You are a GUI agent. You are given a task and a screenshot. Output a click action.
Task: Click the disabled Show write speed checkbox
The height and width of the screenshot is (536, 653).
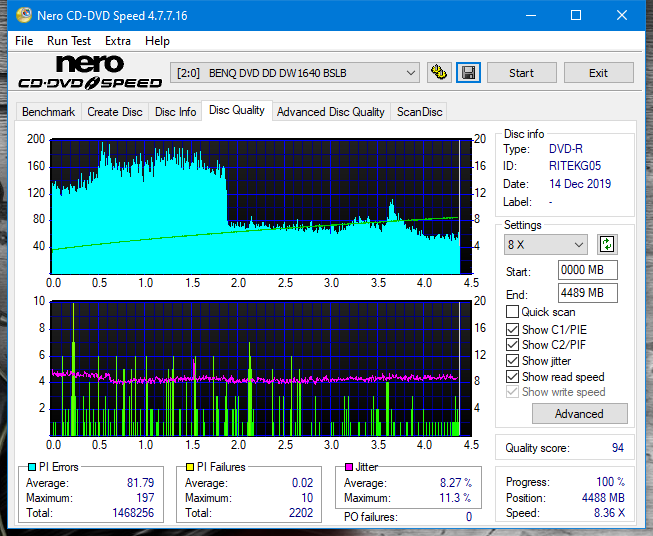coord(512,392)
